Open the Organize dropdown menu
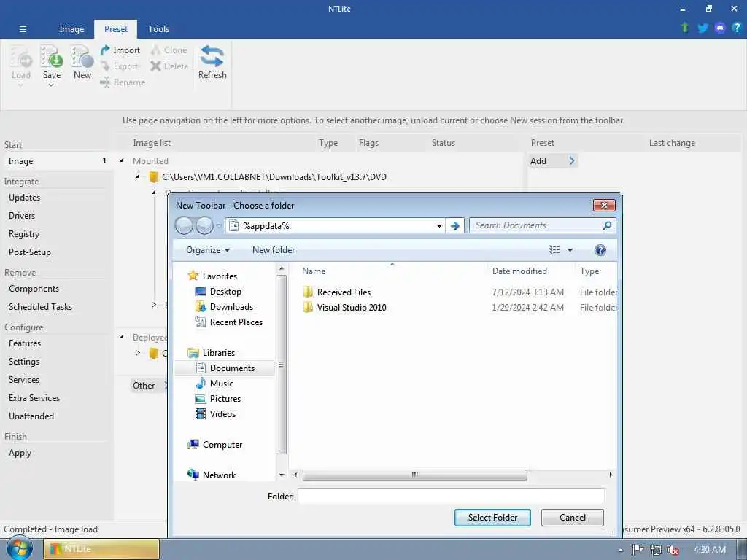 click(208, 250)
